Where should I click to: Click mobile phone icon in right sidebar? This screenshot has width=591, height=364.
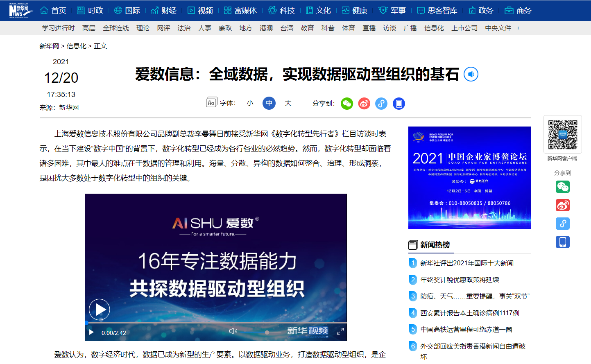click(x=563, y=242)
